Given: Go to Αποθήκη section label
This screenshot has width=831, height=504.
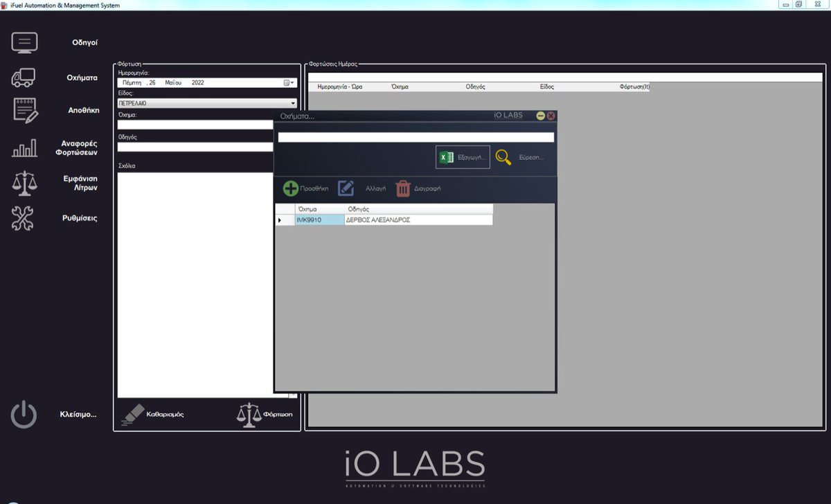Looking at the screenshot, I should pyautogui.click(x=84, y=110).
